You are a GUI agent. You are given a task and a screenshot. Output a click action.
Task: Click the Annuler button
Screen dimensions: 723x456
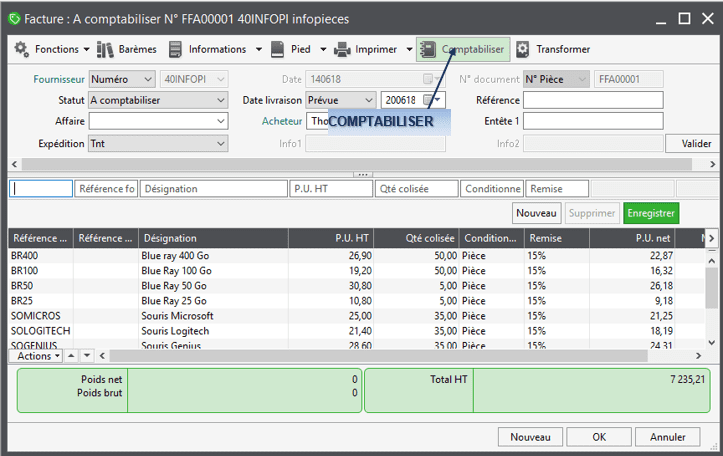[668, 437]
